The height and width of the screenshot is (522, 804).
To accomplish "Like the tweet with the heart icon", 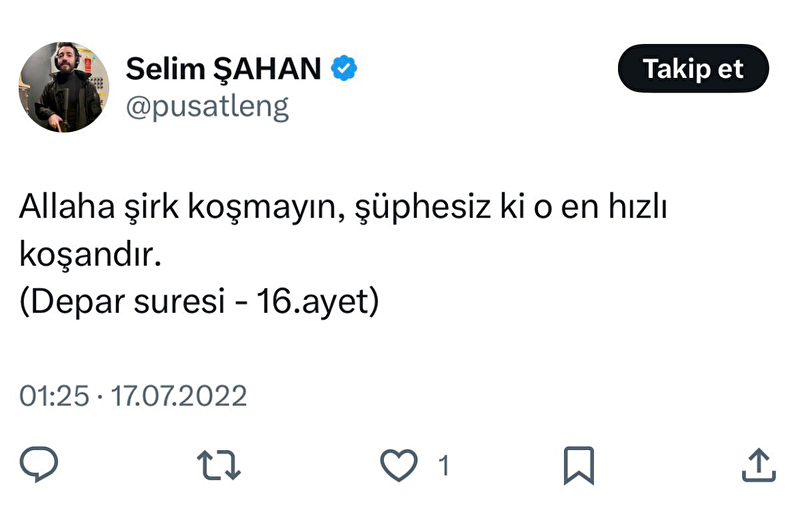I will point(398,464).
